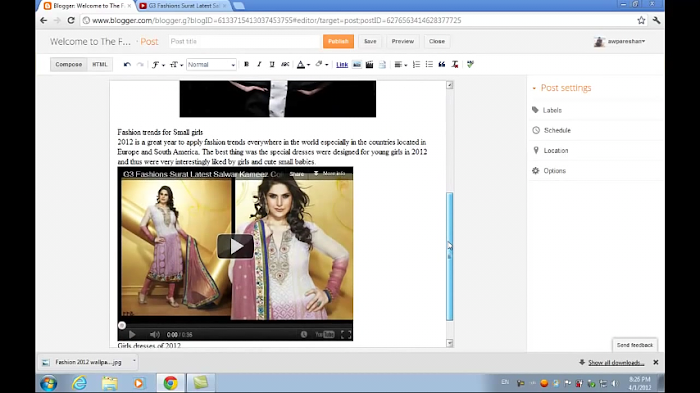Click the video fullscreen icon
700x393 pixels.
click(346, 334)
